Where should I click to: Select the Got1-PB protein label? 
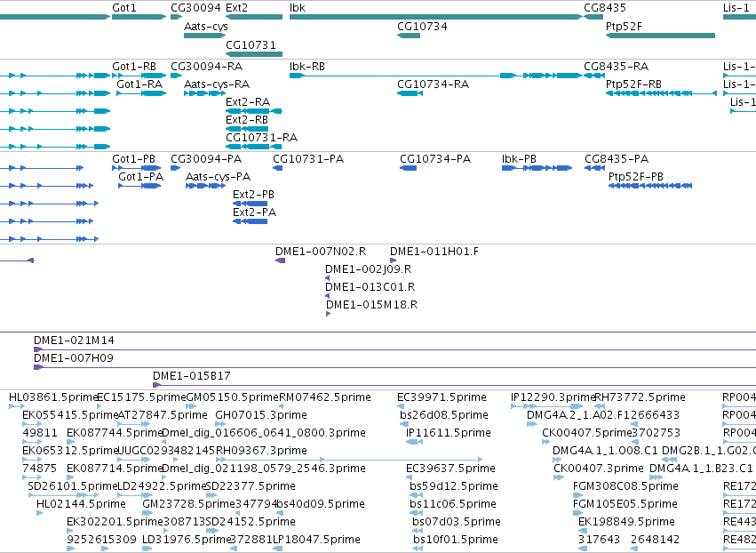coord(133,159)
